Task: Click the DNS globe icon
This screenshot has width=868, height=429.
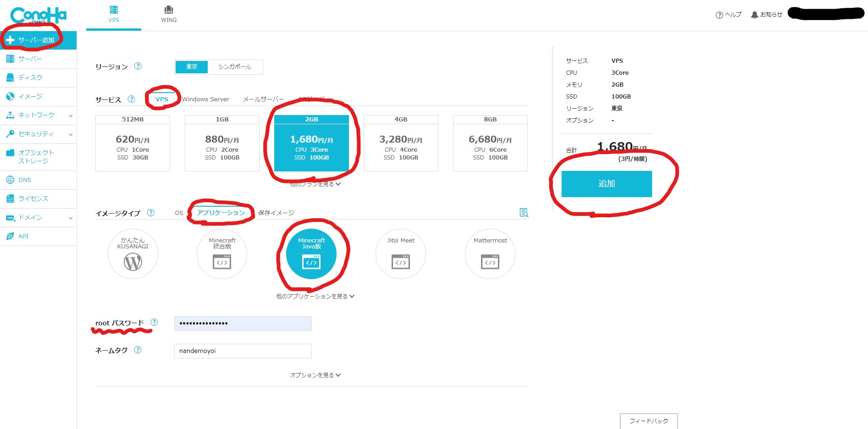Action: pyautogui.click(x=10, y=180)
